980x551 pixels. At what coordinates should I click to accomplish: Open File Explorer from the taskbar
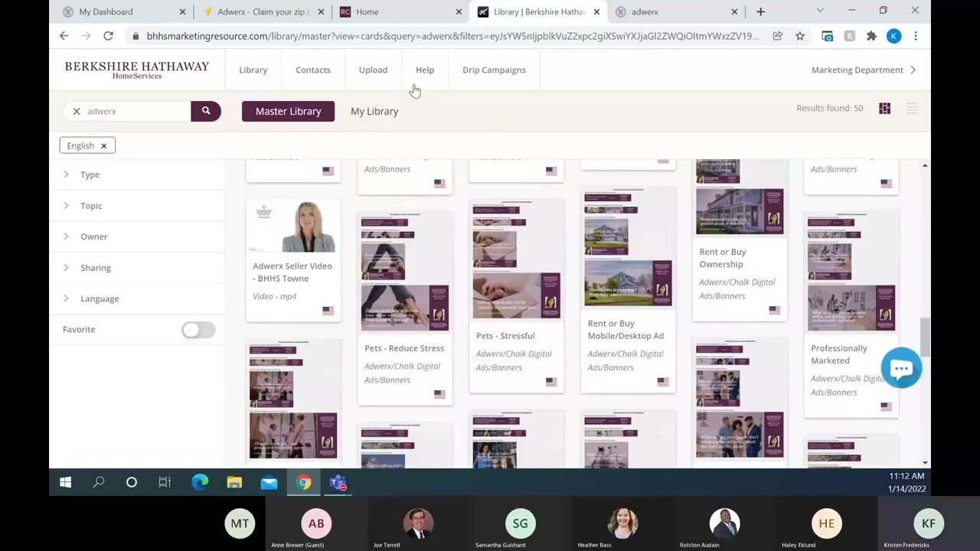coord(234,483)
